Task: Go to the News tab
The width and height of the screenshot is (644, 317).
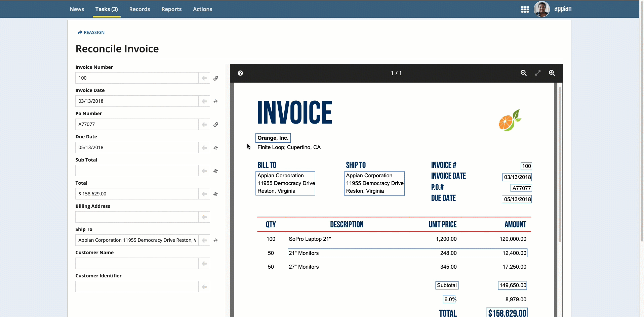Action: 77,9
